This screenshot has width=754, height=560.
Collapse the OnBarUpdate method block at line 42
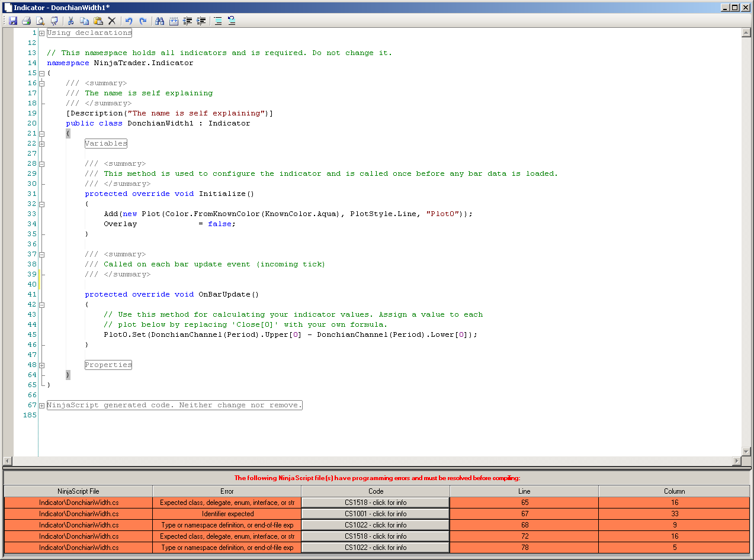(x=41, y=305)
